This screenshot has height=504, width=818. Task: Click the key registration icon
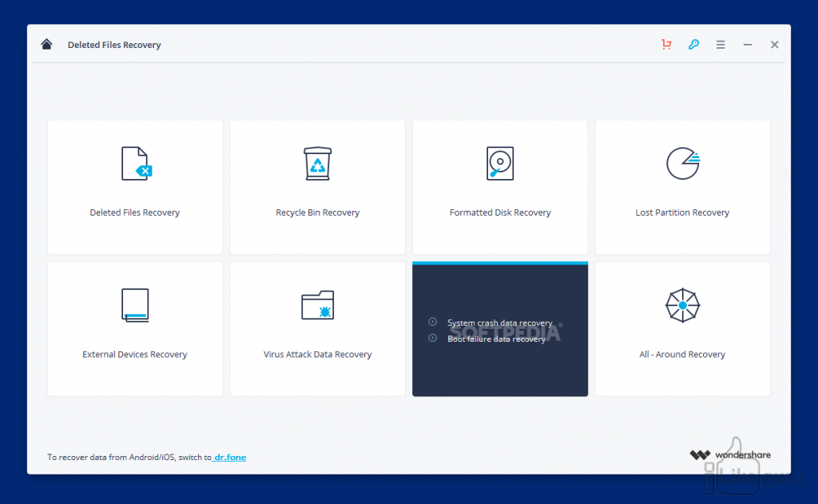(x=693, y=45)
